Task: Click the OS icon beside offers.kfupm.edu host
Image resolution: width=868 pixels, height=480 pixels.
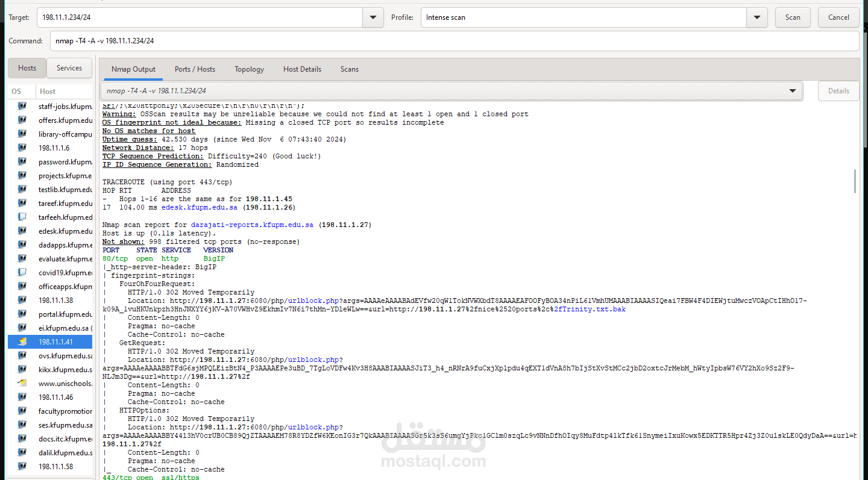Action: coord(22,120)
